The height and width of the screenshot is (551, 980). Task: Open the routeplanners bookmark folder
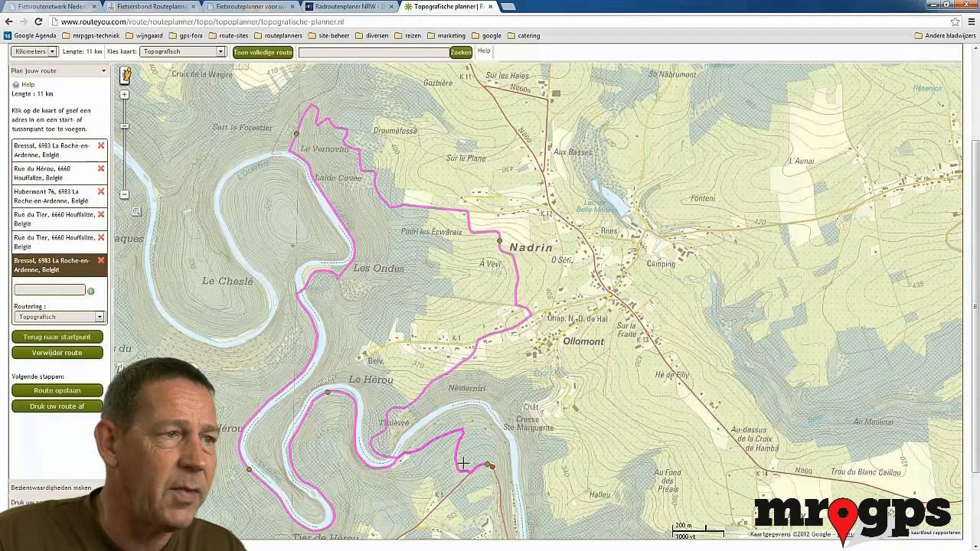pyautogui.click(x=278, y=36)
